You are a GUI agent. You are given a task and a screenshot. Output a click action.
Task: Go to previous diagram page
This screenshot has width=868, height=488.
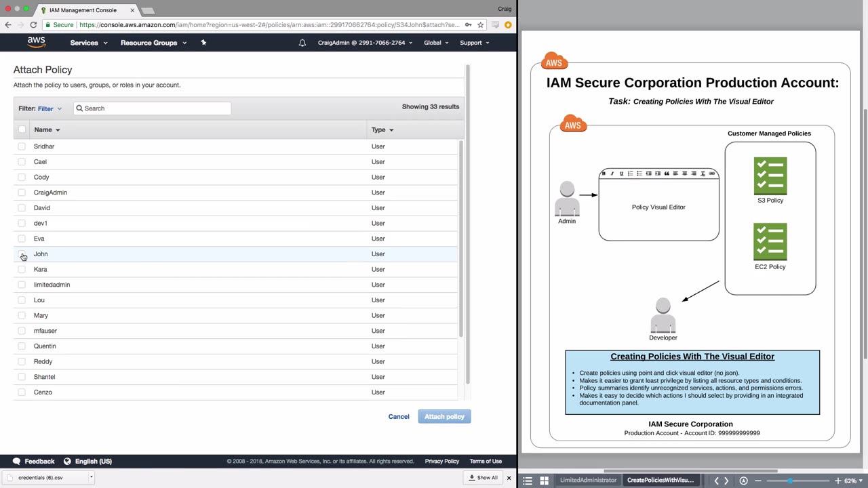point(716,481)
